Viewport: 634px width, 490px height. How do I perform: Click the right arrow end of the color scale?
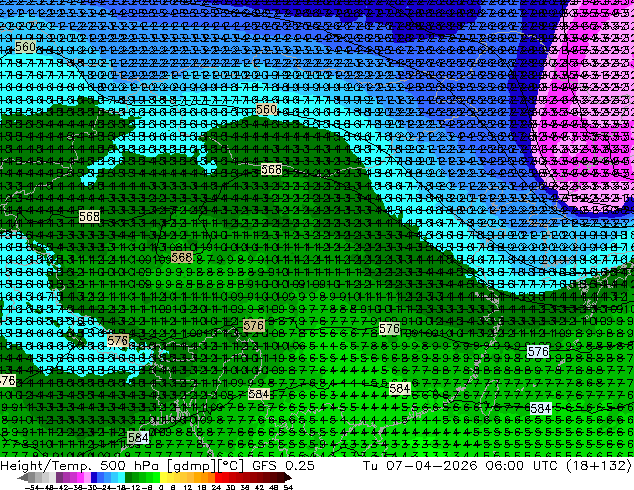pos(288,478)
